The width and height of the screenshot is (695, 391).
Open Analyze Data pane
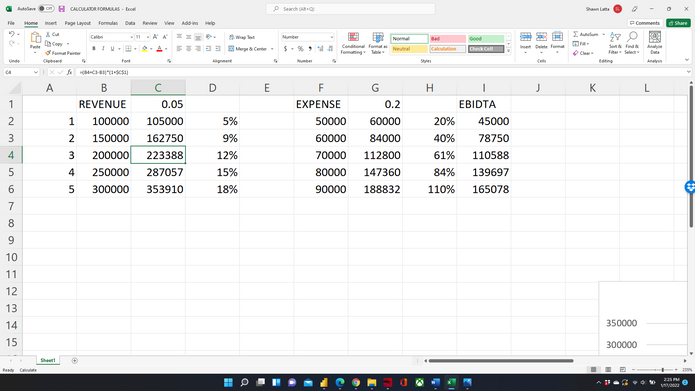click(x=655, y=43)
